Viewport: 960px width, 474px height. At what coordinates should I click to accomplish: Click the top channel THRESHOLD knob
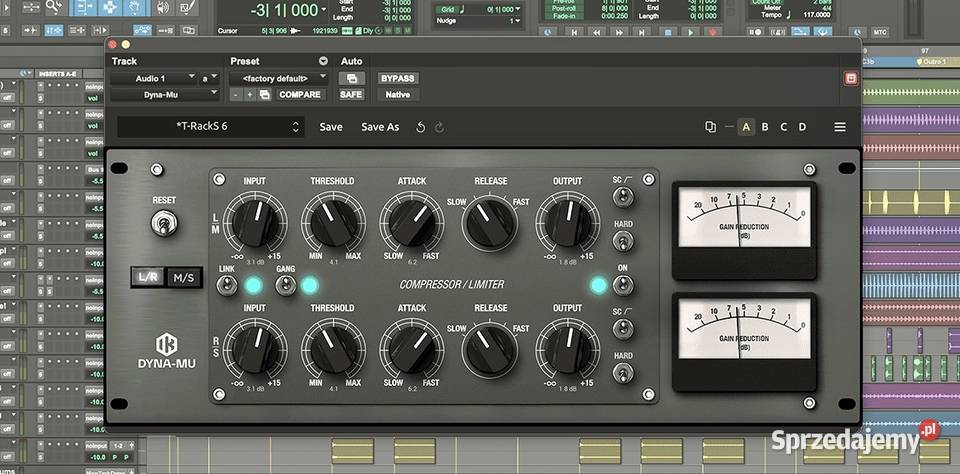333,220
